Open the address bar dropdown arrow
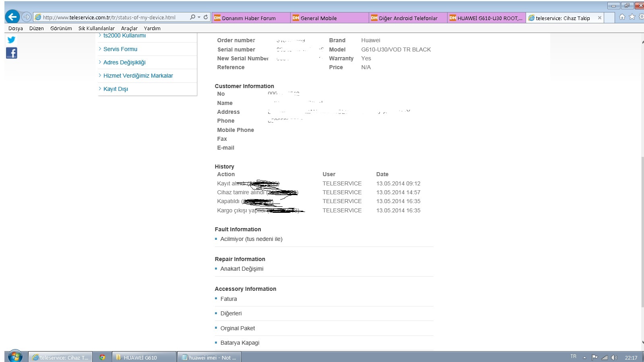 pyautogui.click(x=199, y=17)
